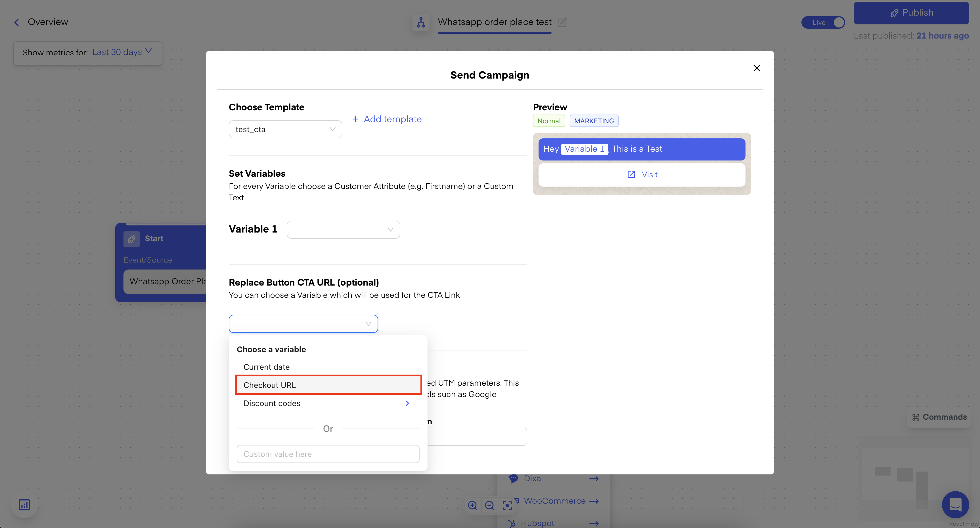Click the zoom out magnifier icon

tap(490, 505)
